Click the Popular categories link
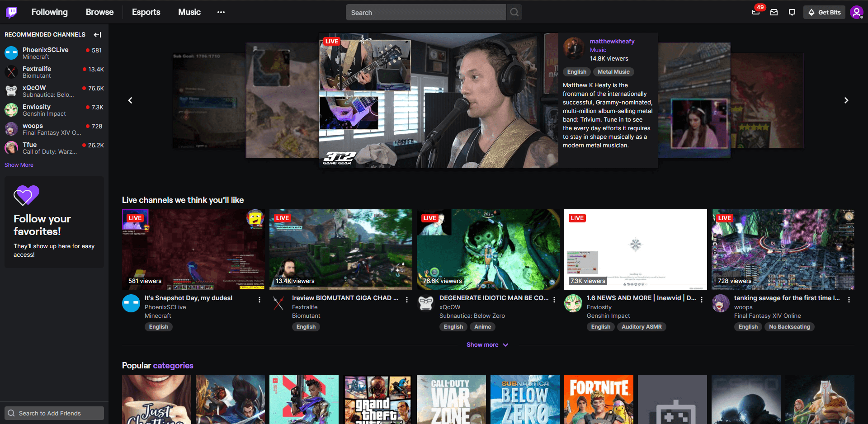The height and width of the screenshot is (424, 868). click(x=173, y=366)
